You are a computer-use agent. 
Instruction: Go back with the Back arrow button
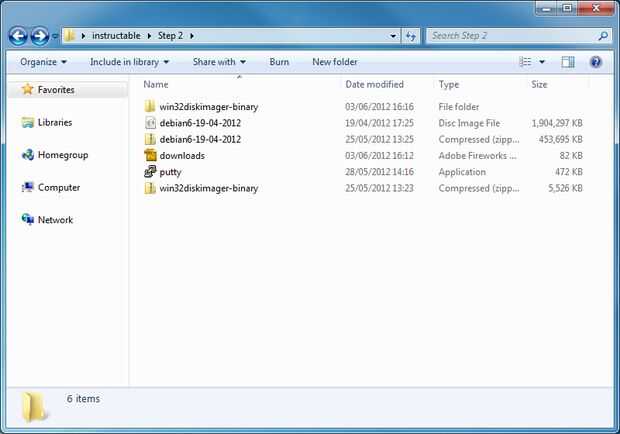18,36
